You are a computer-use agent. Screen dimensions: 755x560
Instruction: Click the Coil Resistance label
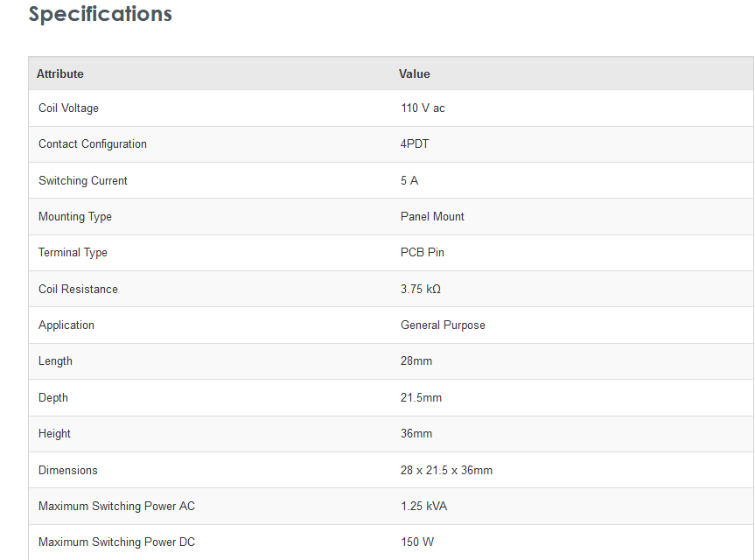[78, 290]
